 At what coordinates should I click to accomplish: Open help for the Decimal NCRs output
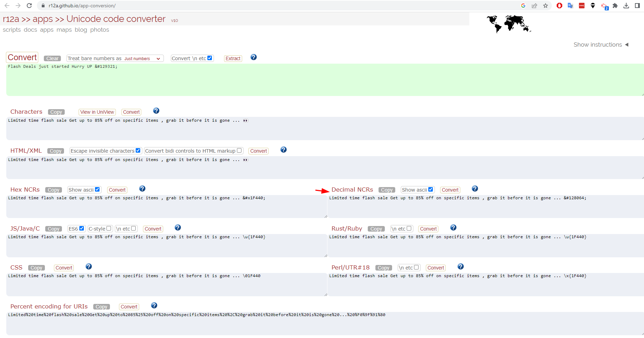475,188
